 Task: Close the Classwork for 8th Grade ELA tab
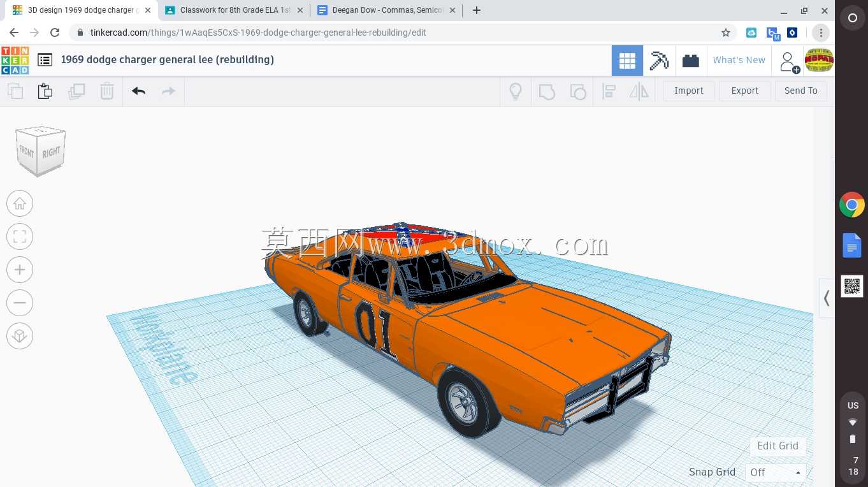pos(300,10)
